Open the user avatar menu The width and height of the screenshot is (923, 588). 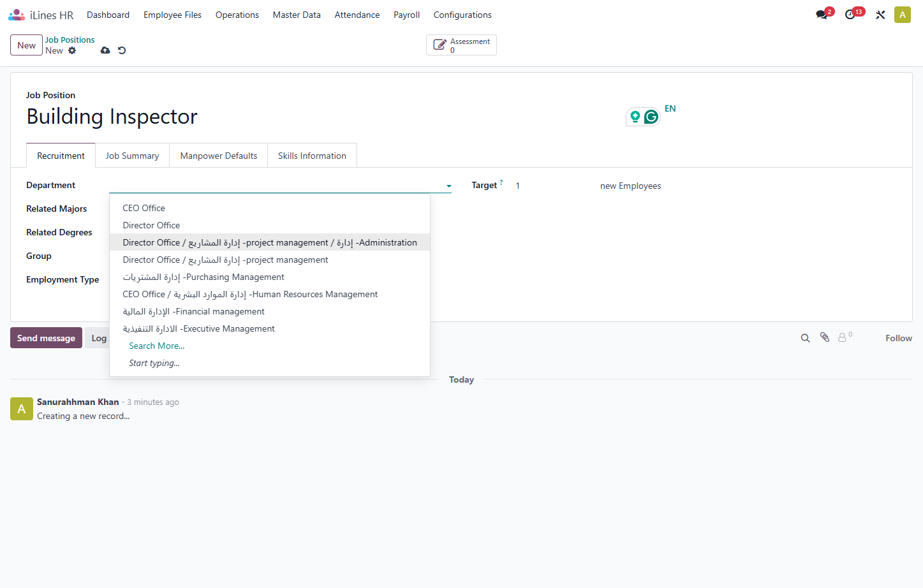903,15
